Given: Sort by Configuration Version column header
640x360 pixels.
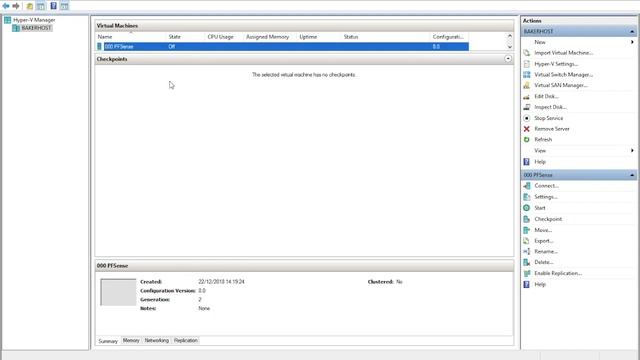Looking at the screenshot, I should (x=448, y=37).
